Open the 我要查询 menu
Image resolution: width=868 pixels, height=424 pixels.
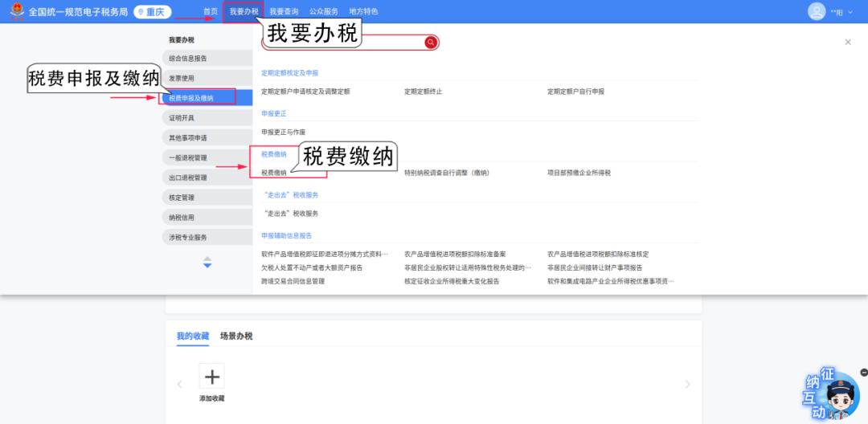tap(284, 12)
